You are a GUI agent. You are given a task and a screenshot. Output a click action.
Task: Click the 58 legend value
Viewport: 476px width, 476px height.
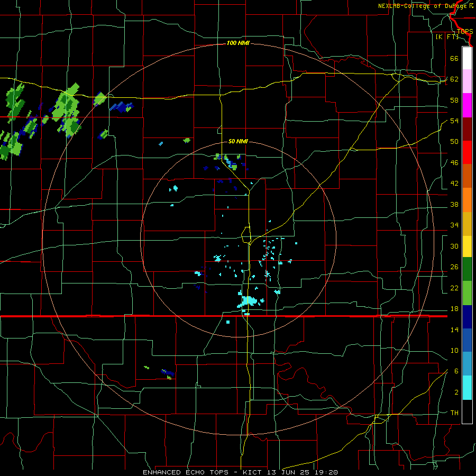point(454,100)
